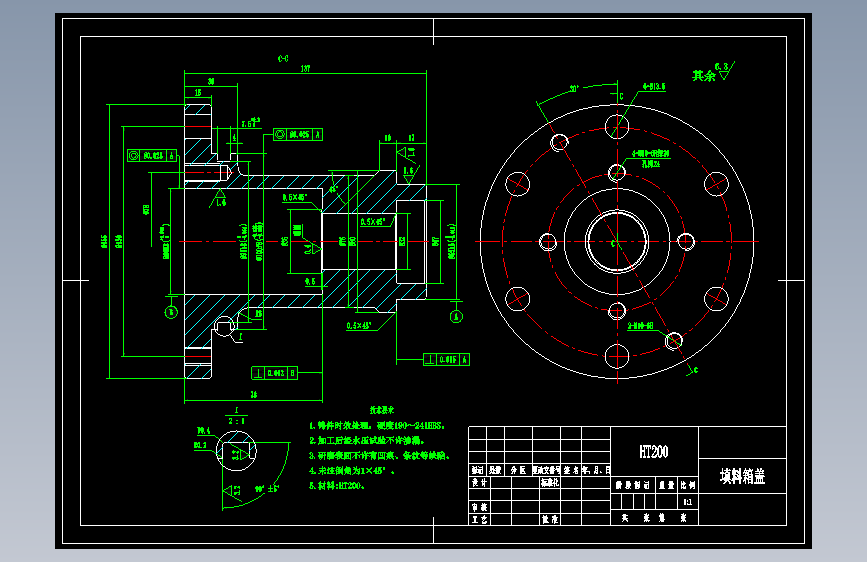867x562 pixels.
Task: Click the section marker C atop the circular view
Action: pos(622,96)
